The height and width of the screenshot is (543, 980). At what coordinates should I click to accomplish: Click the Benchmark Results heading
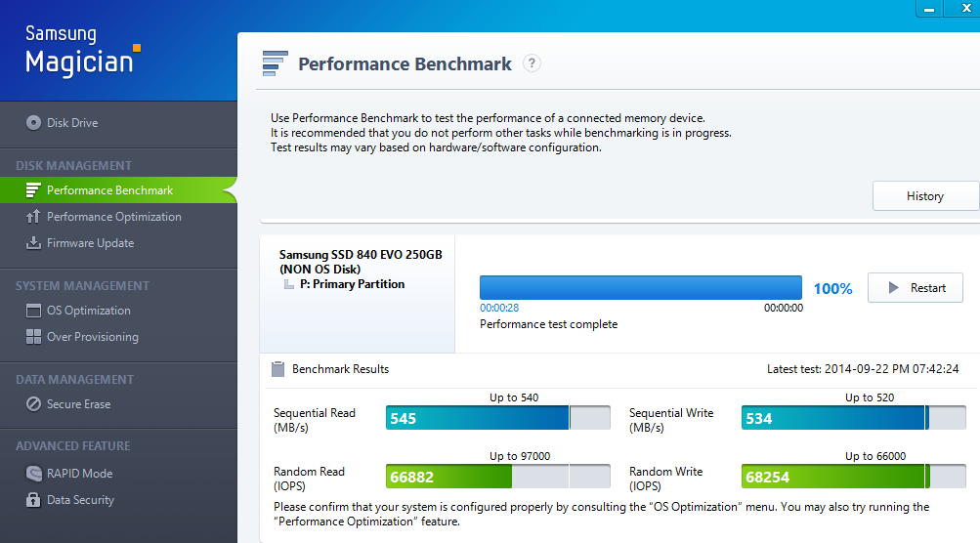[341, 368]
